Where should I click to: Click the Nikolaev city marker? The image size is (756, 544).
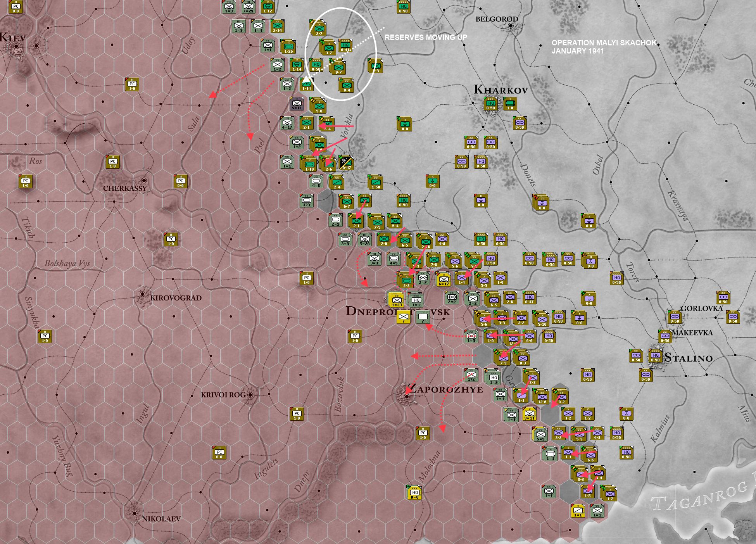click(135, 513)
